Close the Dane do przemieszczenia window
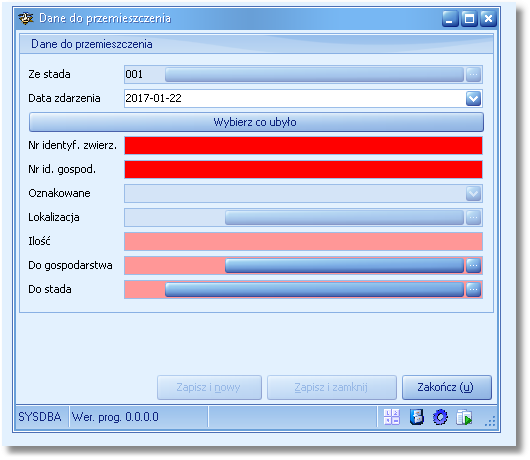This screenshot has height=460, width=530. pos(488,18)
